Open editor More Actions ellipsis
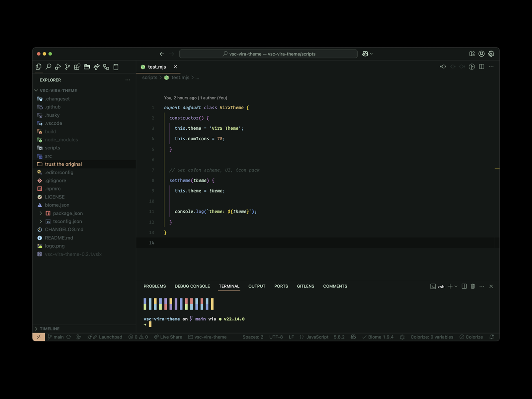 [491, 67]
